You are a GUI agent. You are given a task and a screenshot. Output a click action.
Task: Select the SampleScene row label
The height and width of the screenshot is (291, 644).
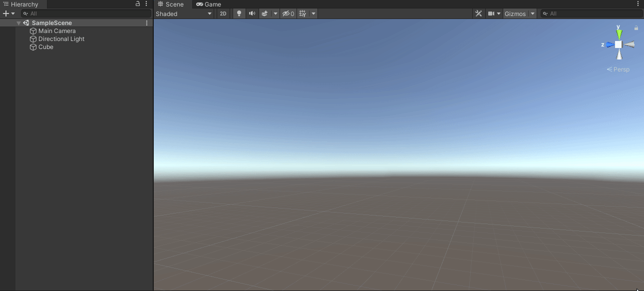[52, 23]
